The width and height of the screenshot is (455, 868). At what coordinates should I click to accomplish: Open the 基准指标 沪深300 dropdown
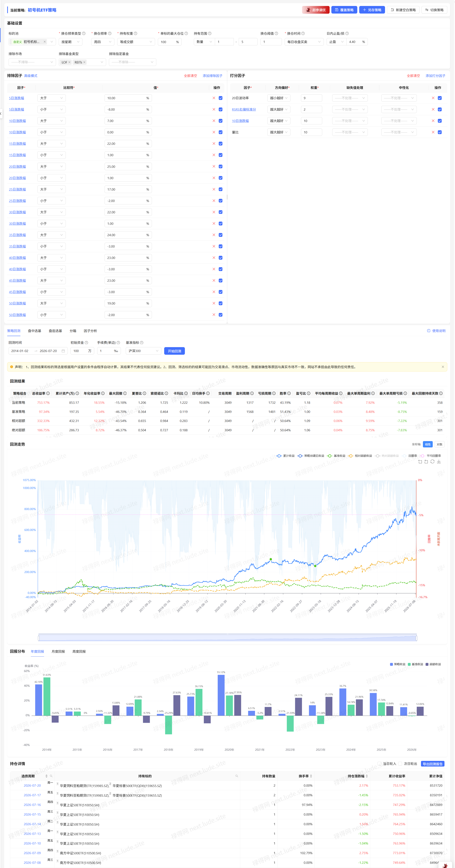(143, 351)
